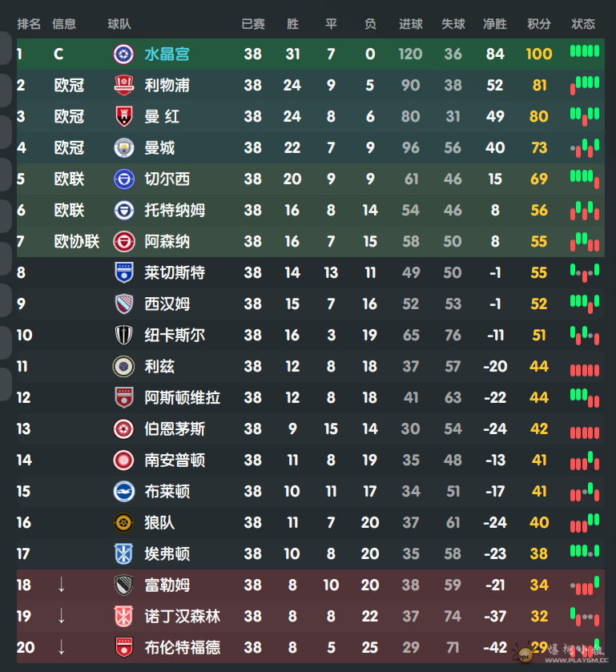Open the 阿斯顿维拉 team name link
Screen dimensions: 616x672
coord(182,398)
